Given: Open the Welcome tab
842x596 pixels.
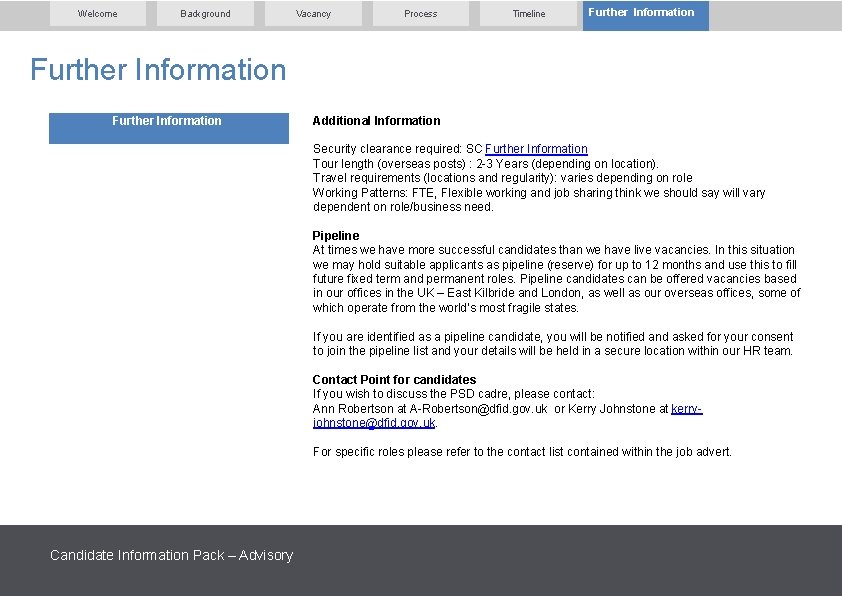Looking at the screenshot, I should pyautogui.click(x=98, y=13).
